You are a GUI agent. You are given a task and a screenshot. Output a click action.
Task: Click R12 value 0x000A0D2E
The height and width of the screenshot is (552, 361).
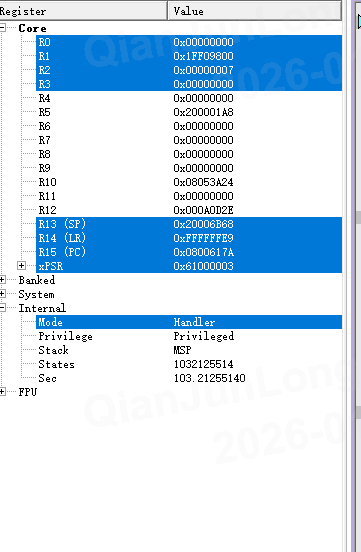tap(203, 210)
